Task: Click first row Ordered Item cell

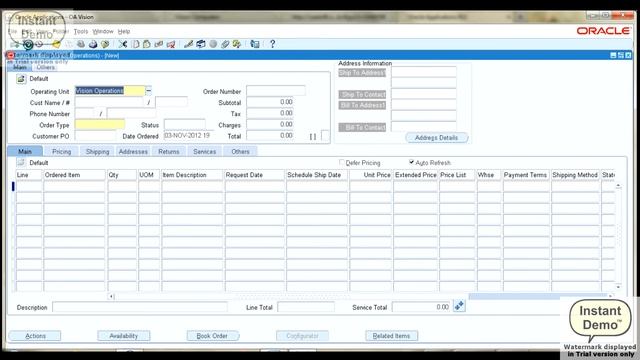Action: (x=74, y=186)
